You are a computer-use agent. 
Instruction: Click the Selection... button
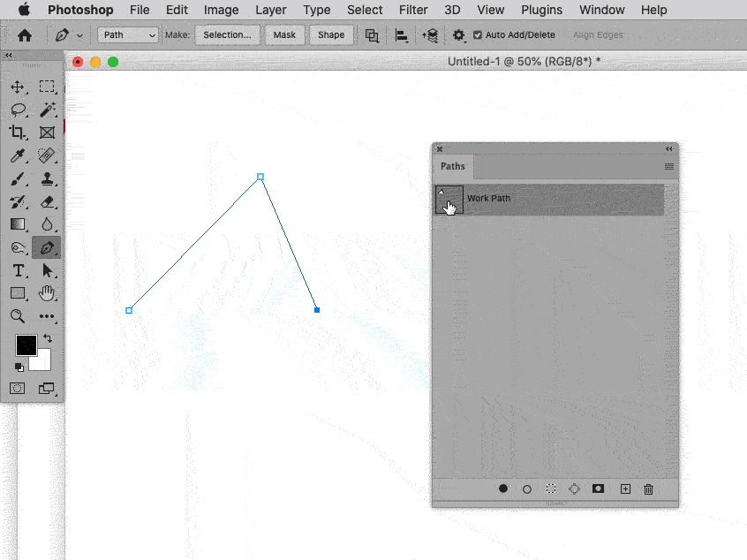pos(227,34)
